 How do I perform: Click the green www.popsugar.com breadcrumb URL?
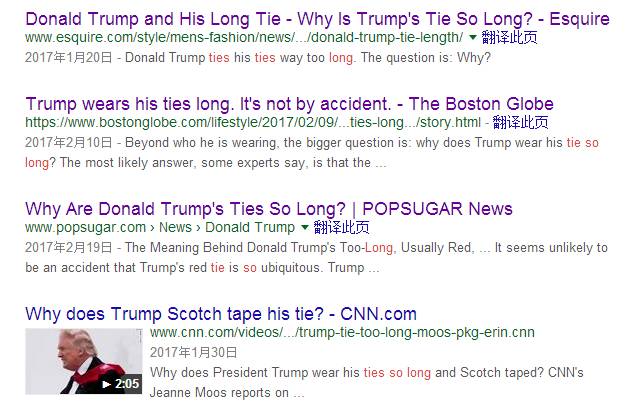click(160, 228)
